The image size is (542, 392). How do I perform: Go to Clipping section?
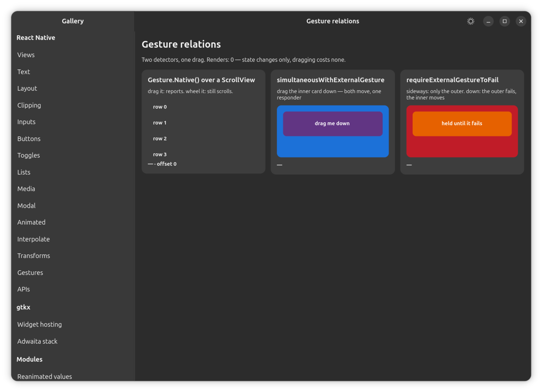point(73,105)
